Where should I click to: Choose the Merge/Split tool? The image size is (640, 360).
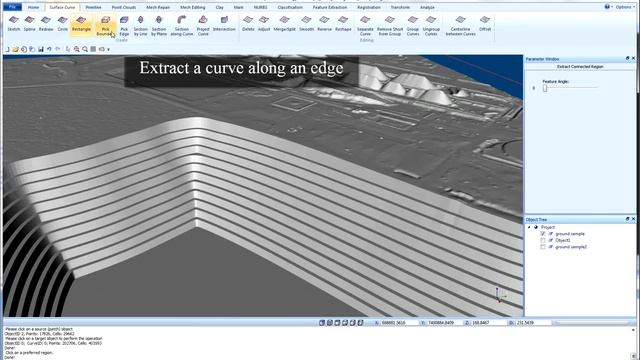[x=284, y=24]
